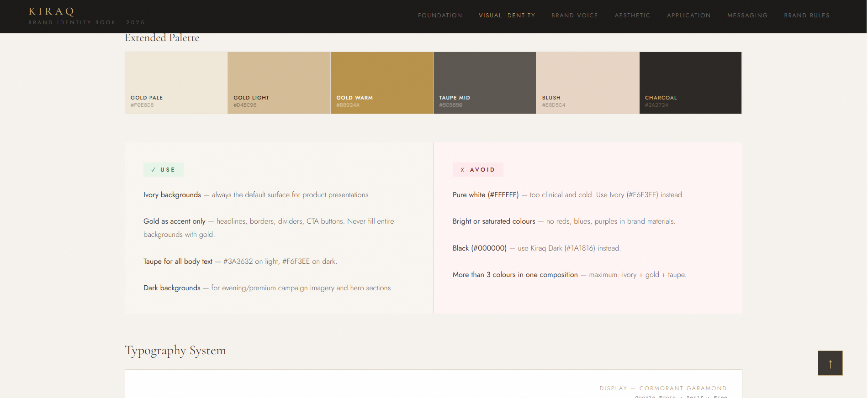Click the #D4BC96 hex value
Viewport: 868px width, 398px height.
[245, 105]
